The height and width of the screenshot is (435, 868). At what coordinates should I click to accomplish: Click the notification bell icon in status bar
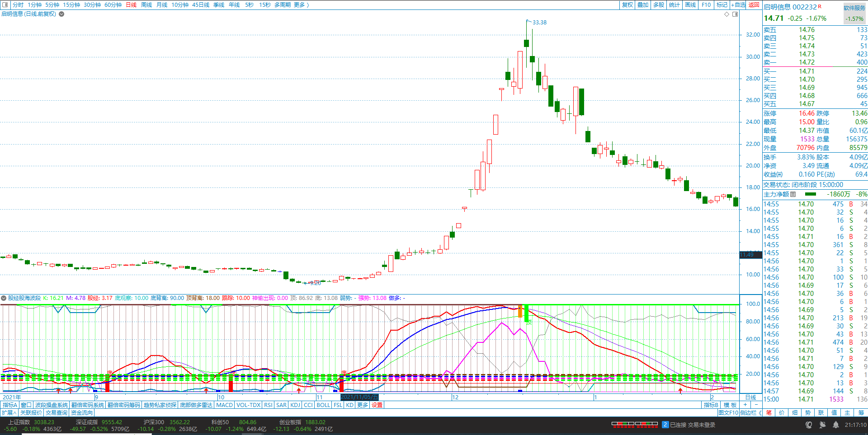(836, 425)
